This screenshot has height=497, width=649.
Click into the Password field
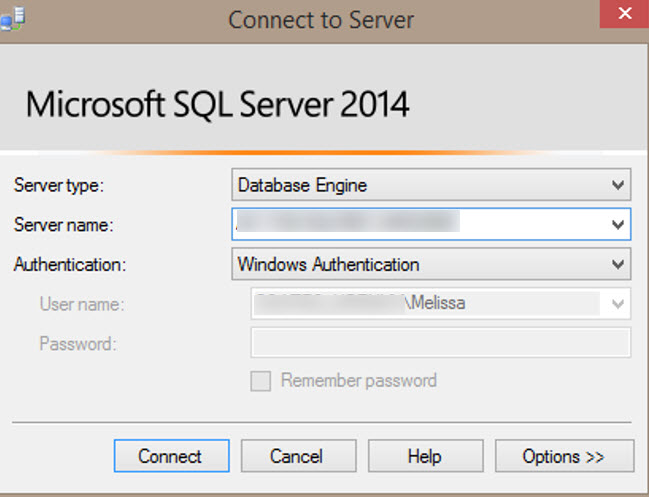point(441,343)
